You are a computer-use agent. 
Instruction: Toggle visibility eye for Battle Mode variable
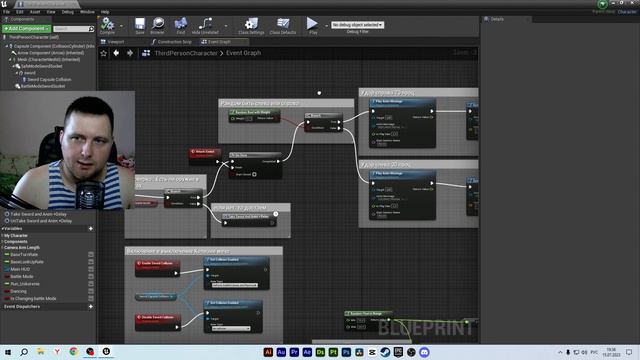pos(91,277)
